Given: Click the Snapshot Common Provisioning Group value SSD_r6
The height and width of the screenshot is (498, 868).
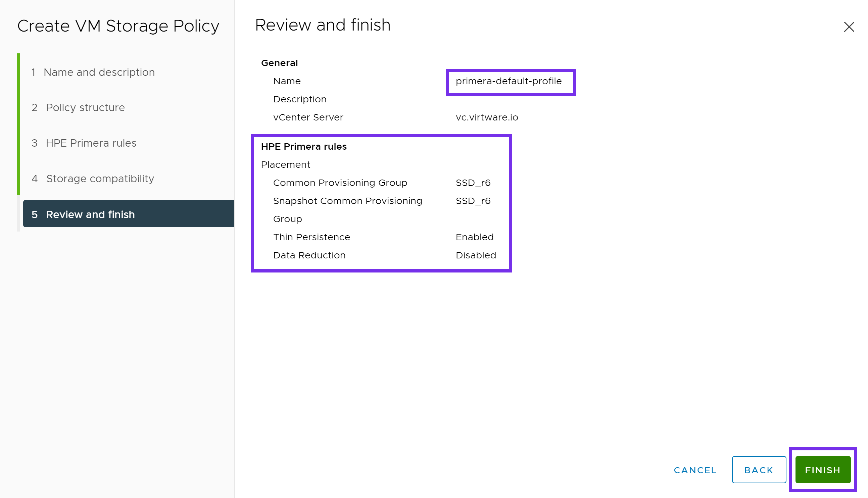Looking at the screenshot, I should click(473, 201).
